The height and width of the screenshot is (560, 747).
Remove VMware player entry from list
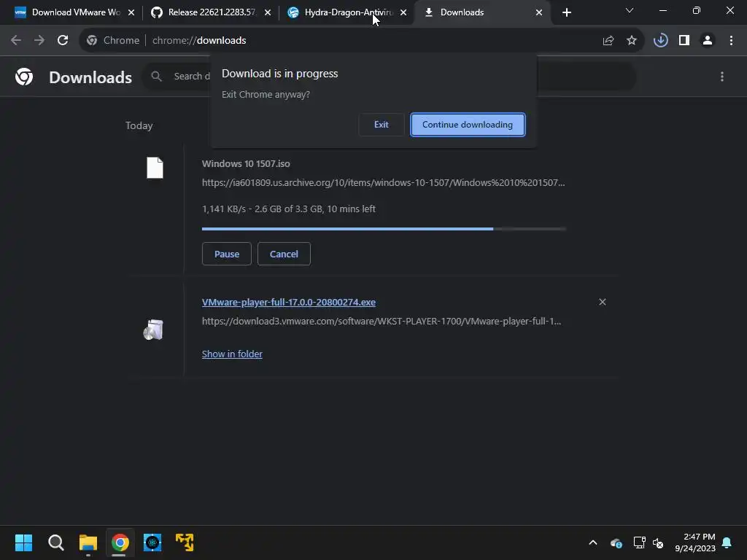tap(602, 302)
